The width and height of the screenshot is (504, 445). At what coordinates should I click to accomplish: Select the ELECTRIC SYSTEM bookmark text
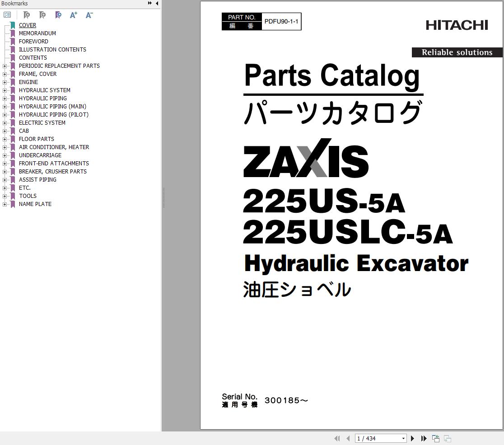click(42, 123)
